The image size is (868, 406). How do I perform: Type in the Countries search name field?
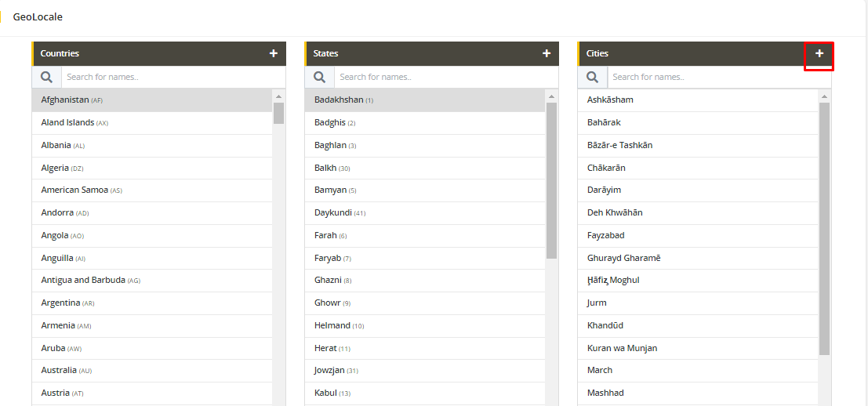(173, 77)
